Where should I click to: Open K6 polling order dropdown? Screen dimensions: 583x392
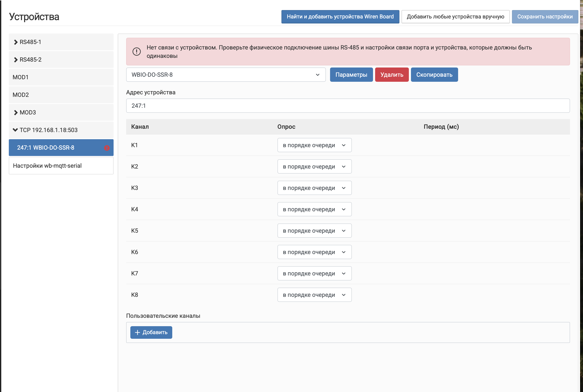tap(314, 252)
